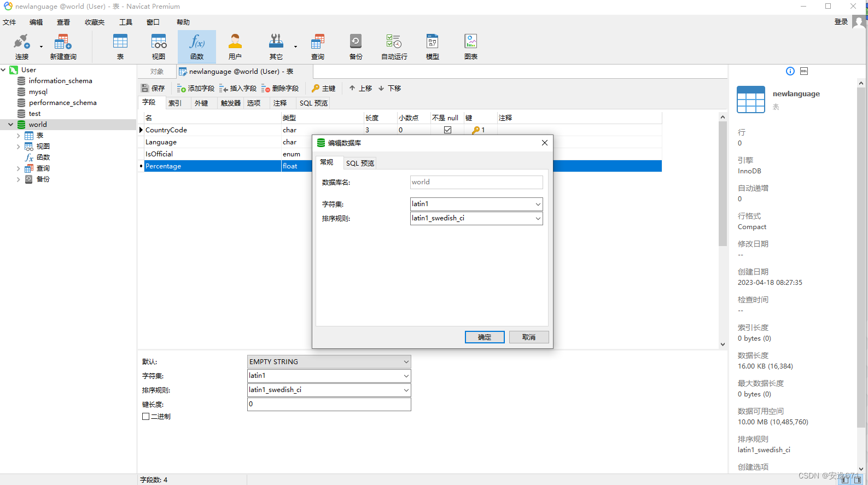Screen dimensions: 868x485
Task: Close the 编辑数据库 dialog
Action: coord(544,143)
